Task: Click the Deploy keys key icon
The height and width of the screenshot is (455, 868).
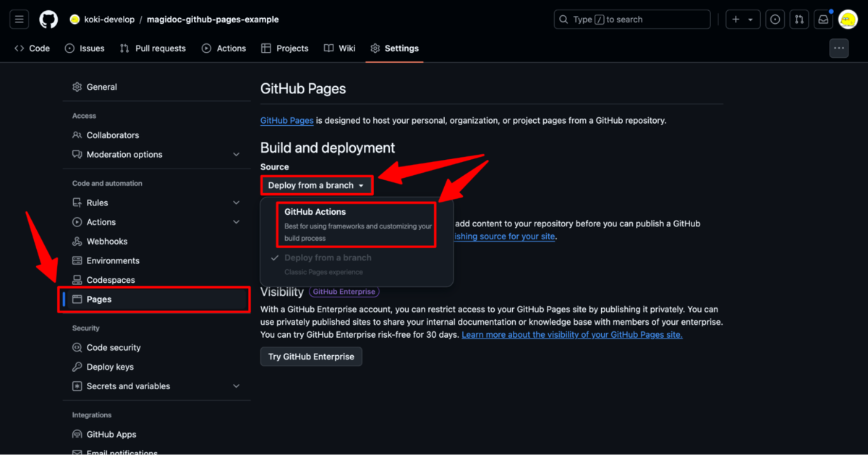Action: click(x=77, y=367)
